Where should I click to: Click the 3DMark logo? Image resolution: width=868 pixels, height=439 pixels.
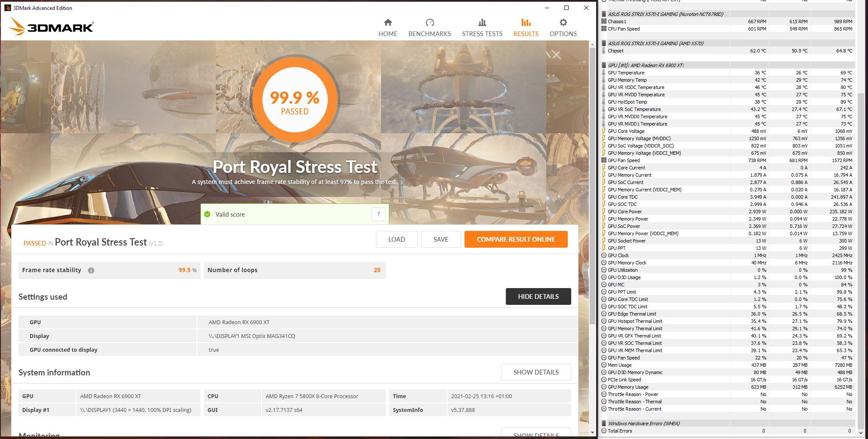coord(51,27)
